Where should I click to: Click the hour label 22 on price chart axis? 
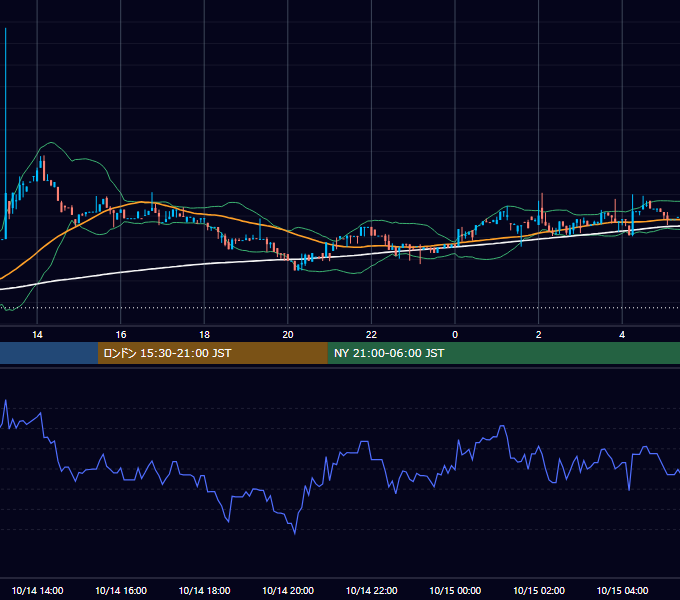[371, 335]
